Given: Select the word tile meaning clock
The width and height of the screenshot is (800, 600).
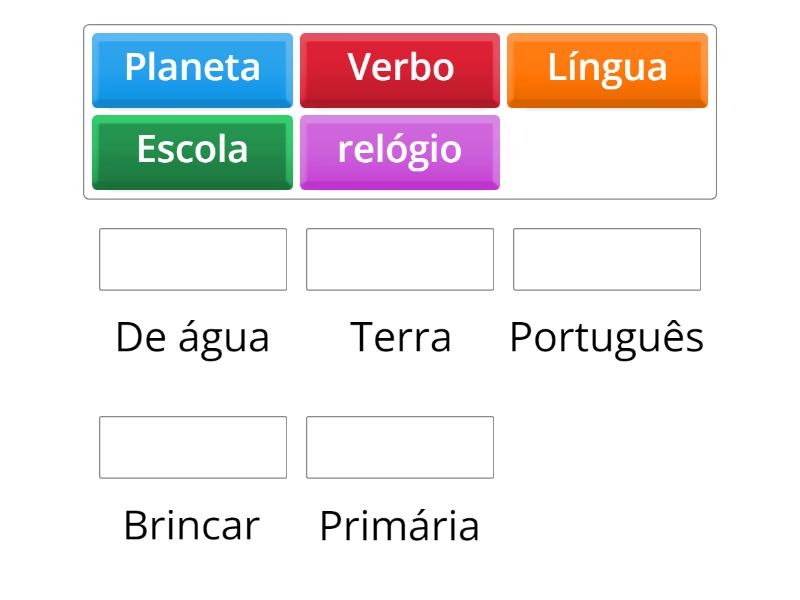Looking at the screenshot, I should [400, 151].
